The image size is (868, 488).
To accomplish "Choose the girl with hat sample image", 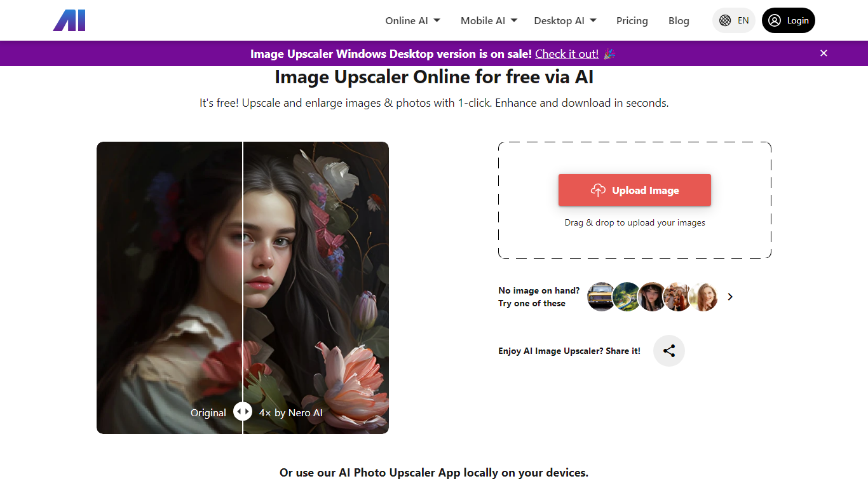I will click(652, 297).
